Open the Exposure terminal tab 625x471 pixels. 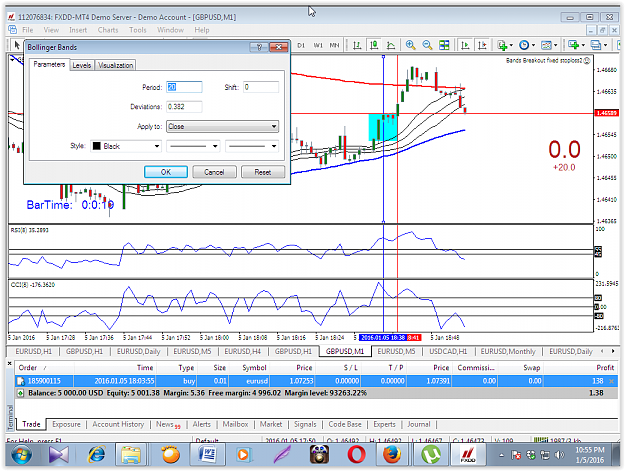tap(66, 424)
